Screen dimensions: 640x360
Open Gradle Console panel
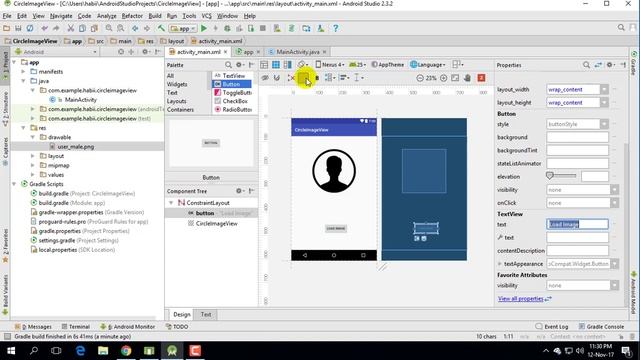602,327
